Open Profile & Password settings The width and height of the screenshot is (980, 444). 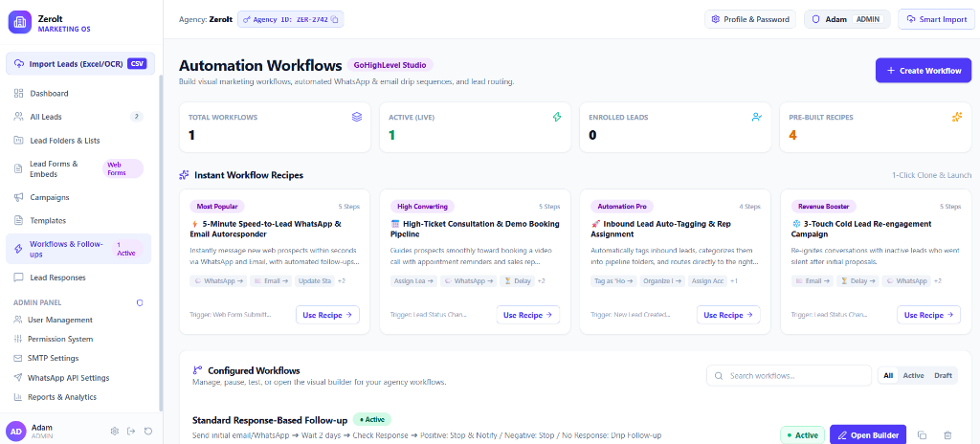(750, 19)
